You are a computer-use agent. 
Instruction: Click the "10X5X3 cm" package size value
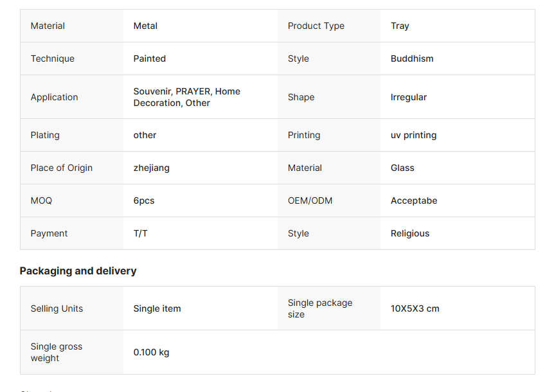click(x=415, y=308)
